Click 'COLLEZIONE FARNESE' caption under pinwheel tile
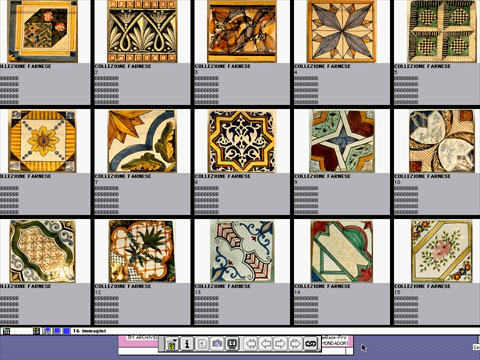Screen dimensions: 480x360 tap(422, 176)
